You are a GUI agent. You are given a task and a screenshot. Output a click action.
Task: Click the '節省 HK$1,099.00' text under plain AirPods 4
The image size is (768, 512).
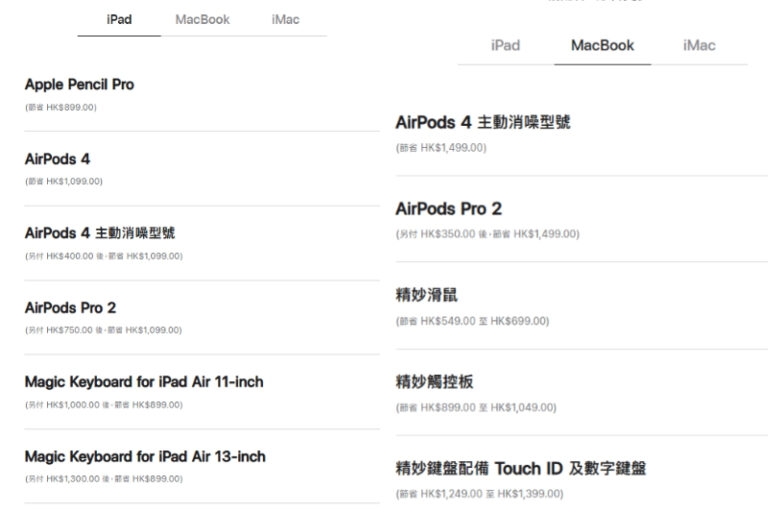pos(64,181)
